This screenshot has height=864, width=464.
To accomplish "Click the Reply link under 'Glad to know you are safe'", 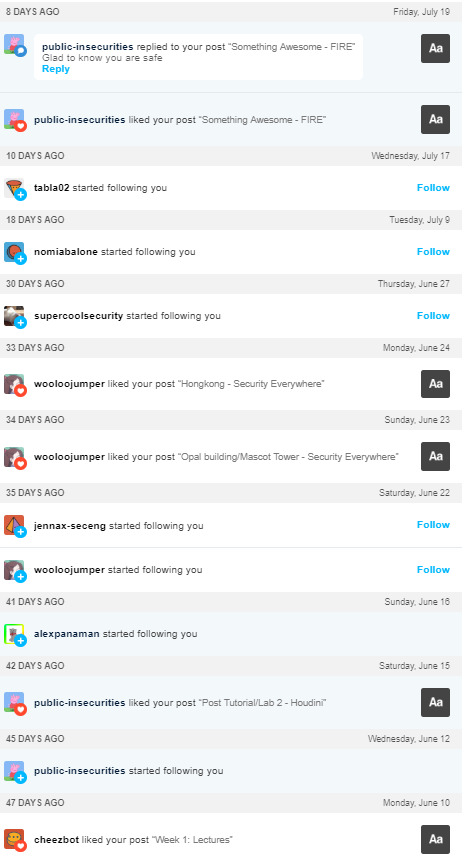I will 56,69.
